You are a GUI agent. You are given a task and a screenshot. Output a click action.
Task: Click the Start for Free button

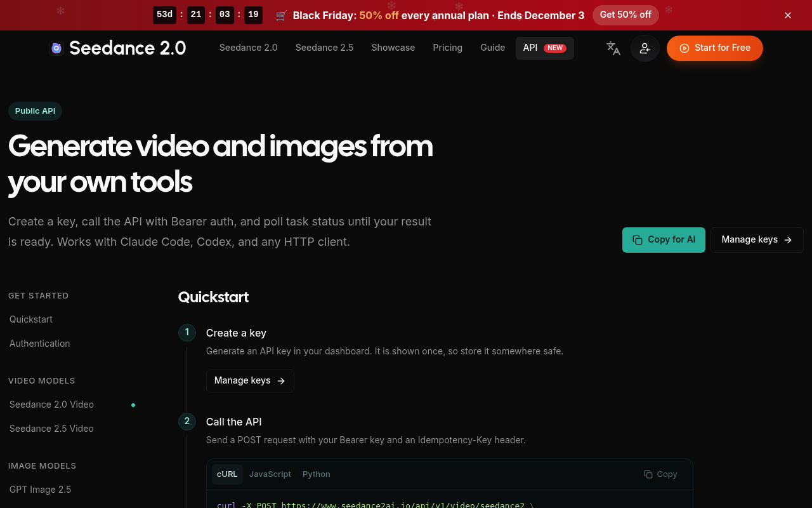tap(715, 48)
